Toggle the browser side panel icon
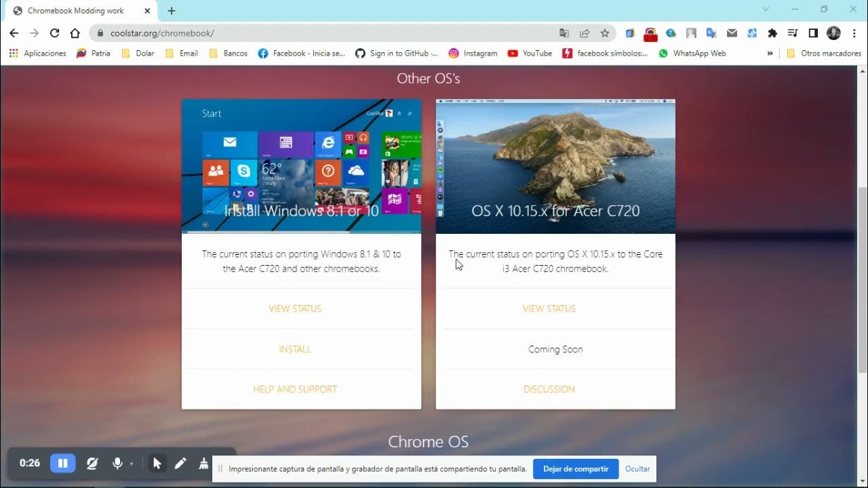This screenshot has height=488, width=868. click(813, 33)
